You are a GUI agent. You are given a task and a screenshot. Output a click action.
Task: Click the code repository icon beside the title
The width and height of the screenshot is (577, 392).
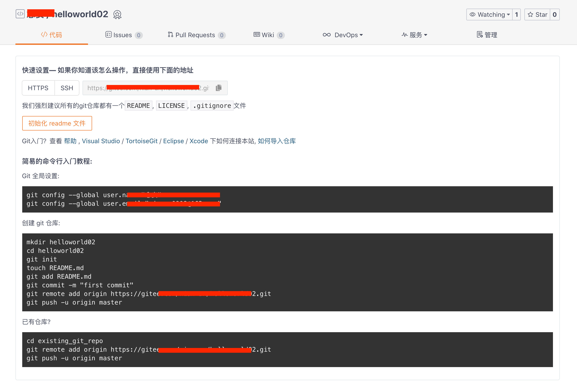tap(20, 14)
